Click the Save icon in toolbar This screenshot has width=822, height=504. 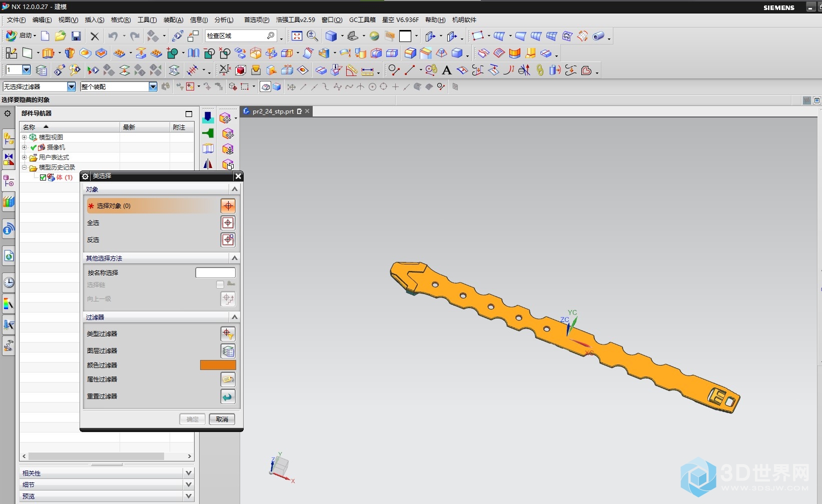(x=76, y=36)
